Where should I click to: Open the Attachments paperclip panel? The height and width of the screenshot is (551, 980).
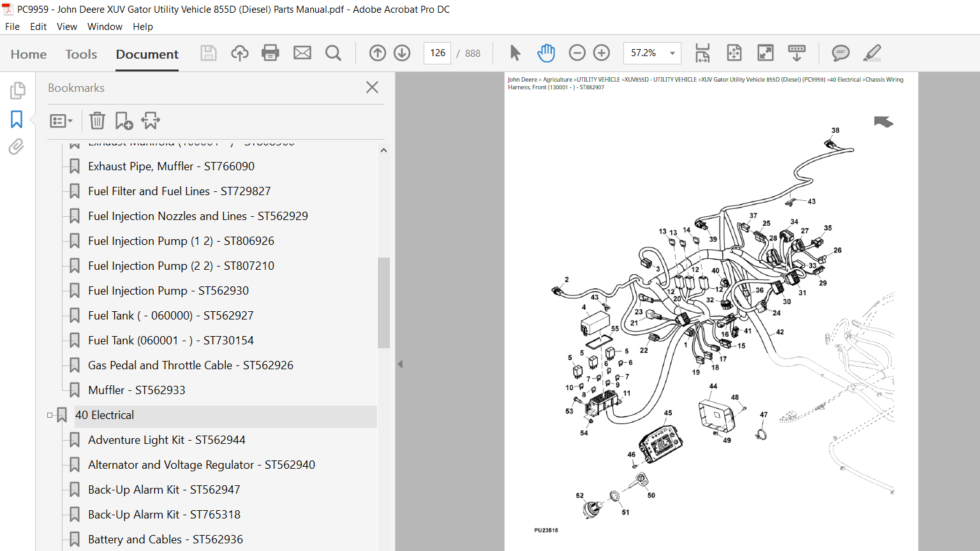point(17,147)
